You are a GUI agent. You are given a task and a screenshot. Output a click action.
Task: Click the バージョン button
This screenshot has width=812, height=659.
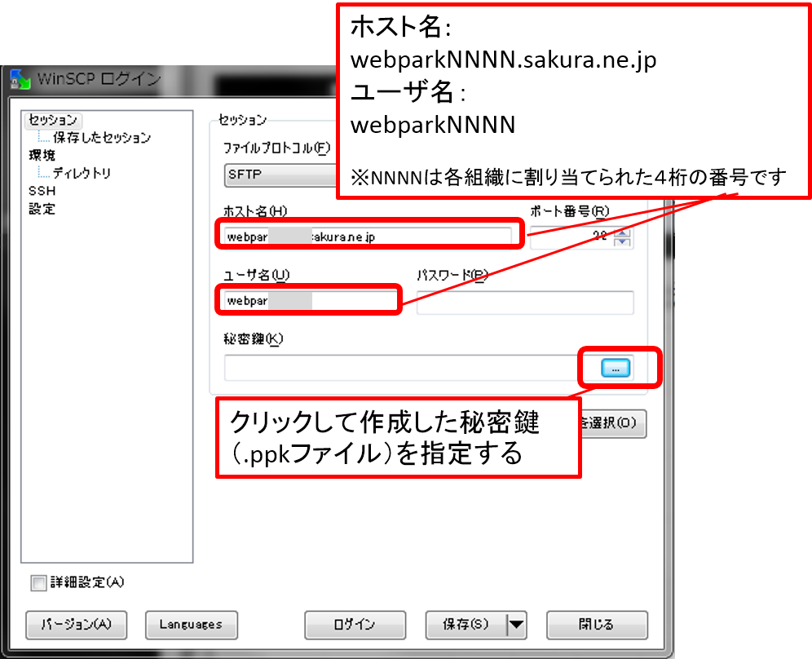point(76,625)
